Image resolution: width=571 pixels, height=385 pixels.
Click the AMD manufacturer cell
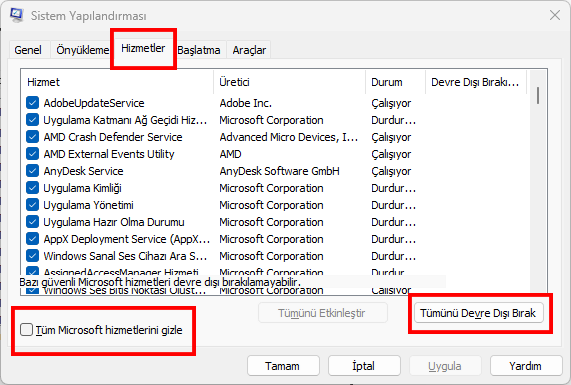click(230, 154)
